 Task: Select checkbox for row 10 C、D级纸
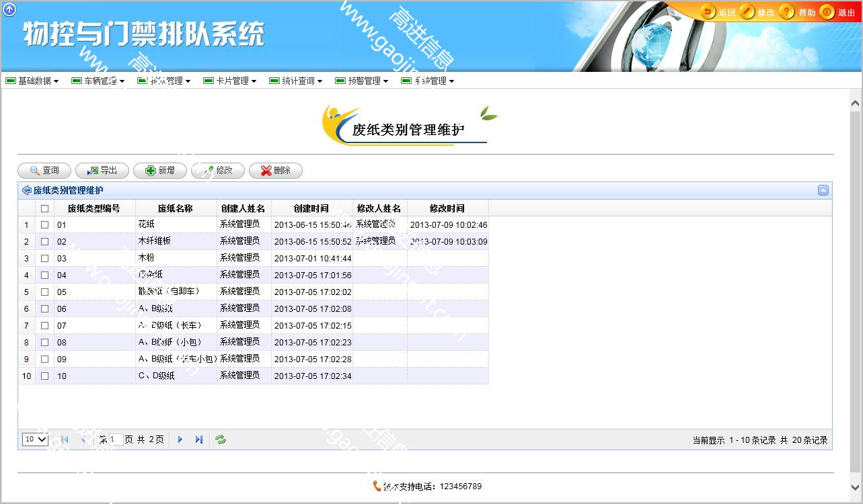pyautogui.click(x=45, y=376)
